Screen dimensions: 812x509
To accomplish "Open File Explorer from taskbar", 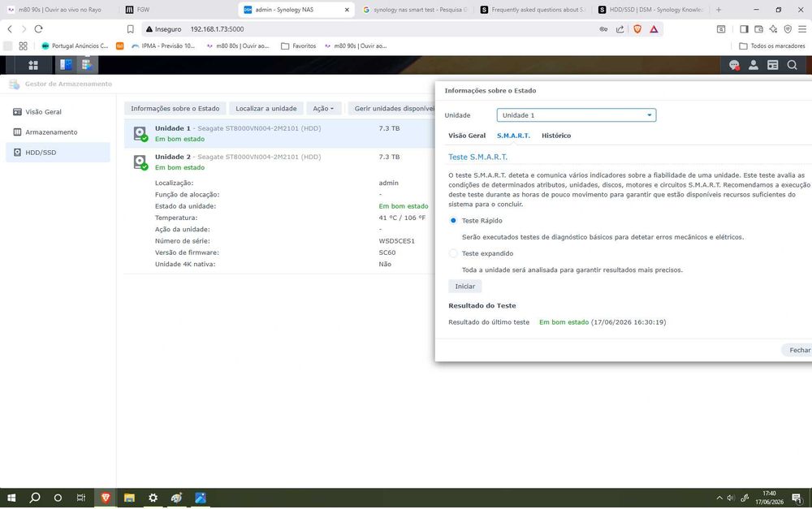I will click(x=129, y=498).
